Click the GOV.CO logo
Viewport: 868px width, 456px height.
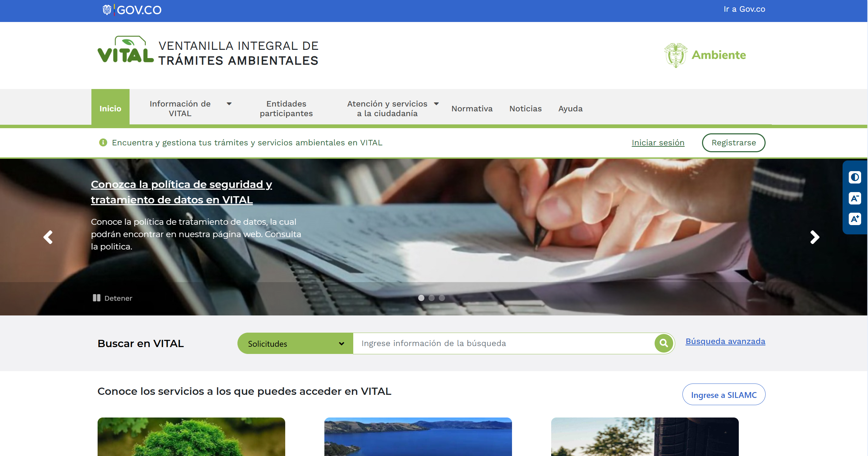click(x=132, y=10)
